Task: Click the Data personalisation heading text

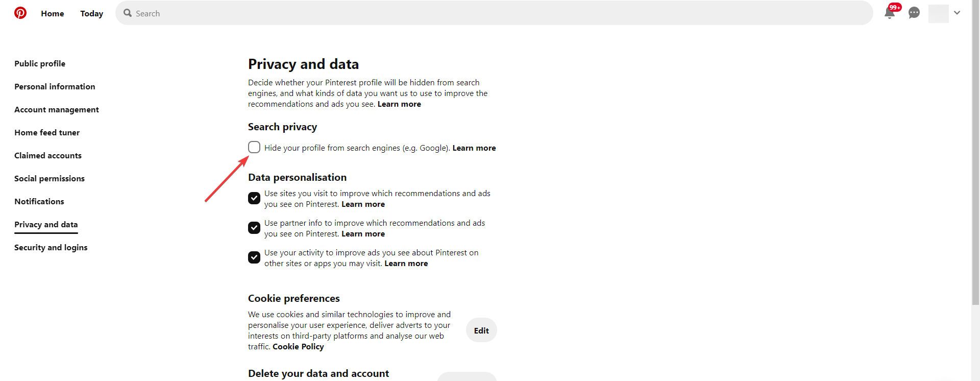Action: [297, 177]
